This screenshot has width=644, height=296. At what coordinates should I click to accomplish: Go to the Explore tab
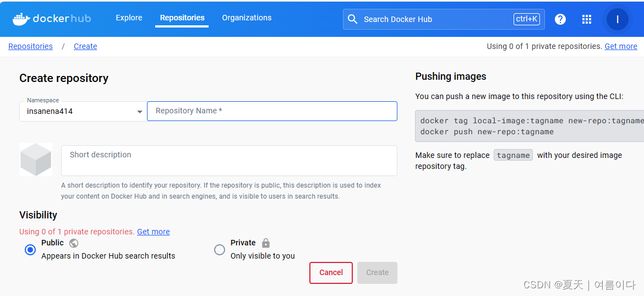[129, 18]
